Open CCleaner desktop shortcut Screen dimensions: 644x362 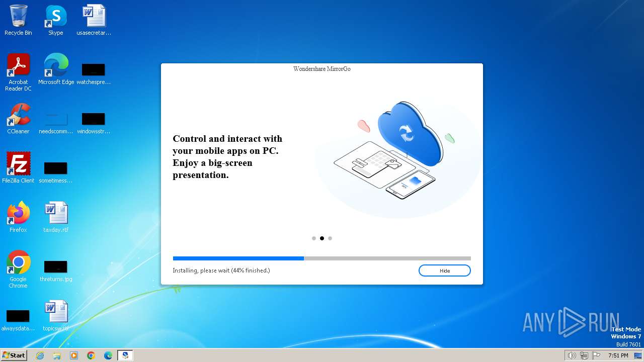pos(18,119)
